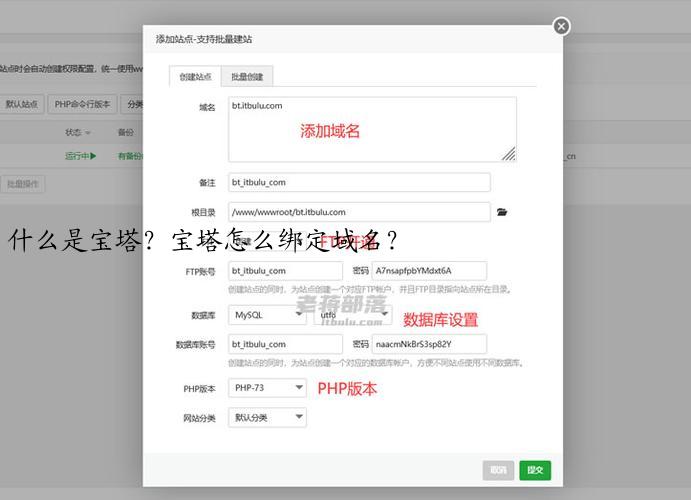
Task: Click the FTP password field A7nsapfpbYMdxt6A
Action: [429, 271]
